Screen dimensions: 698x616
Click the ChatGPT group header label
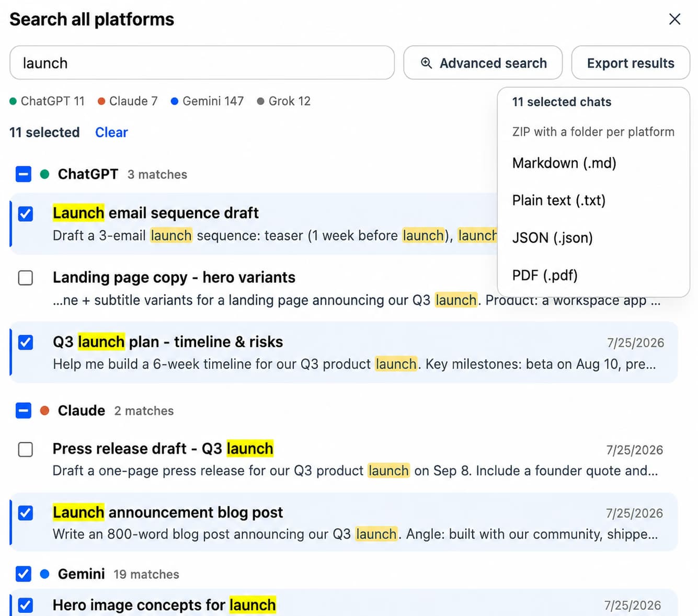pyautogui.click(x=88, y=174)
